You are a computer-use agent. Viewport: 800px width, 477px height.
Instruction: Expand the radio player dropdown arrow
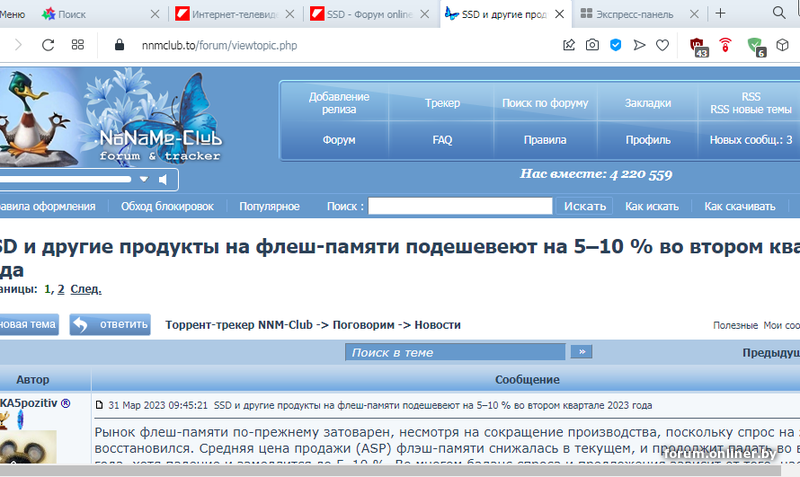coord(144,179)
